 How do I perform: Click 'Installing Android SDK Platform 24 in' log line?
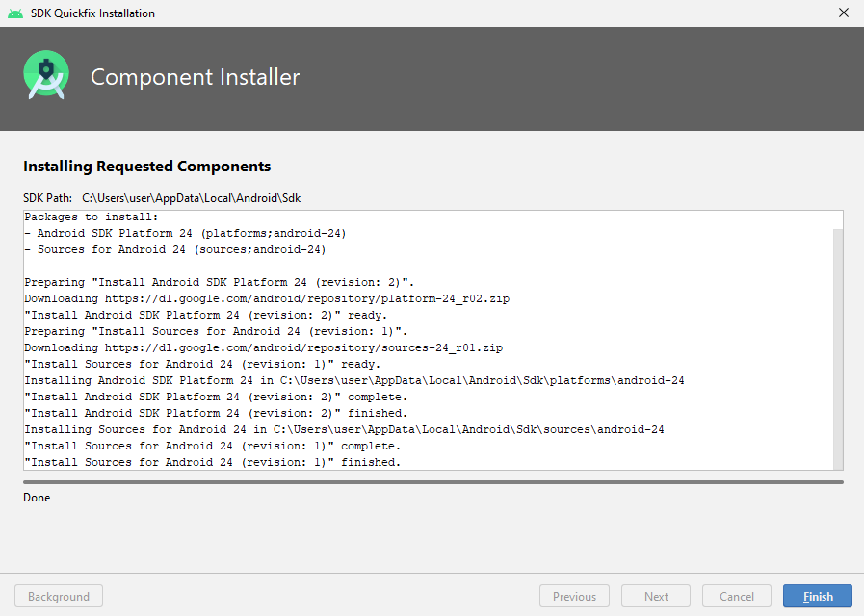coord(354,380)
